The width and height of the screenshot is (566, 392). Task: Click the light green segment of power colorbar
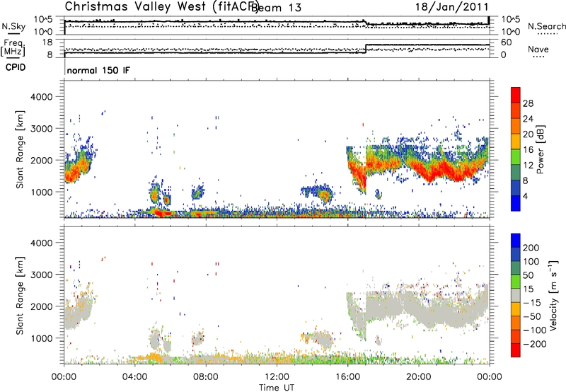click(516, 156)
